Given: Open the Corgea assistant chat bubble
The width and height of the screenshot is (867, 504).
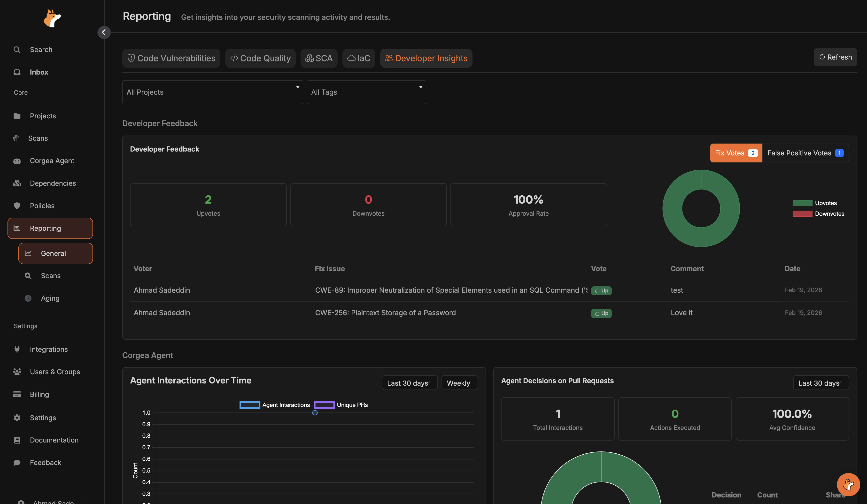Looking at the screenshot, I should tap(848, 484).
